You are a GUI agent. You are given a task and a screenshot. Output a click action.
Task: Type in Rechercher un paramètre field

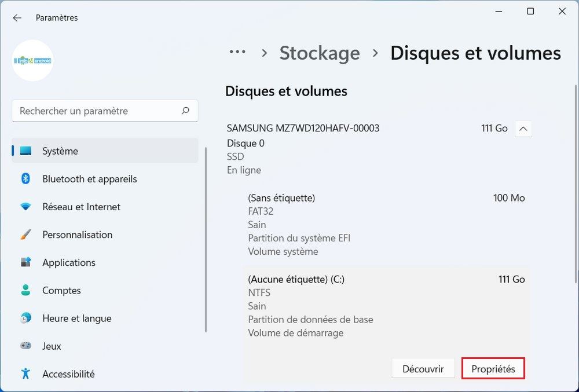point(96,111)
